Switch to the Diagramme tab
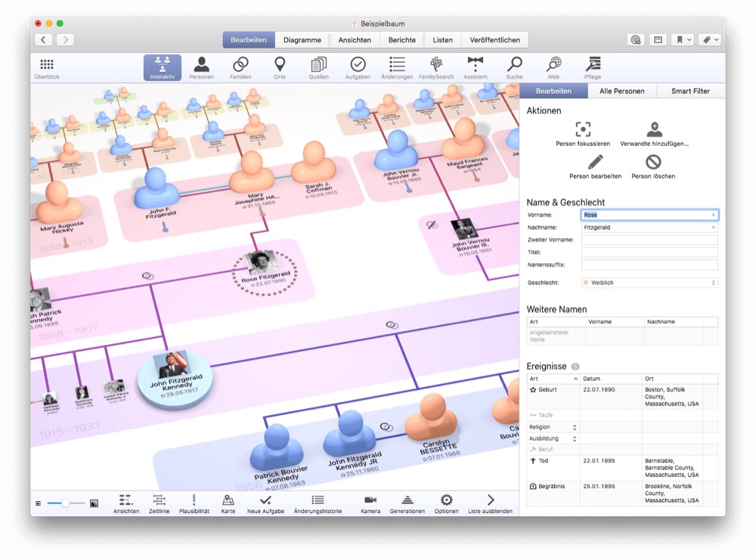 click(302, 40)
